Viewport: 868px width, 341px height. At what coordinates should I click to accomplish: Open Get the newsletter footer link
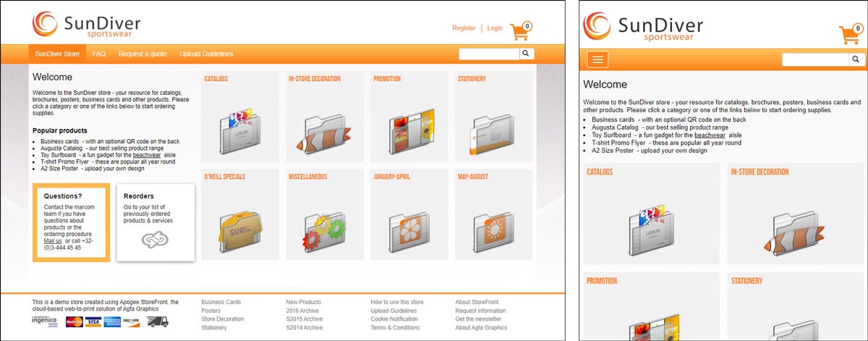point(478,319)
